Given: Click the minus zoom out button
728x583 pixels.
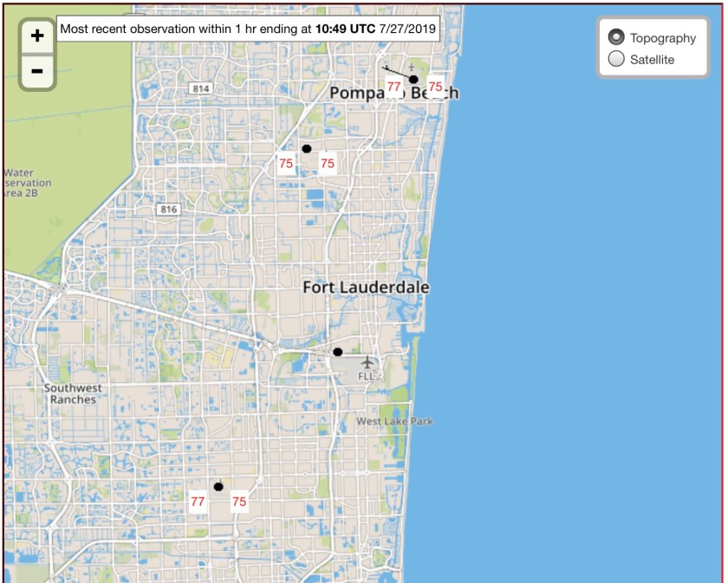Looking at the screenshot, I should (x=37, y=70).
